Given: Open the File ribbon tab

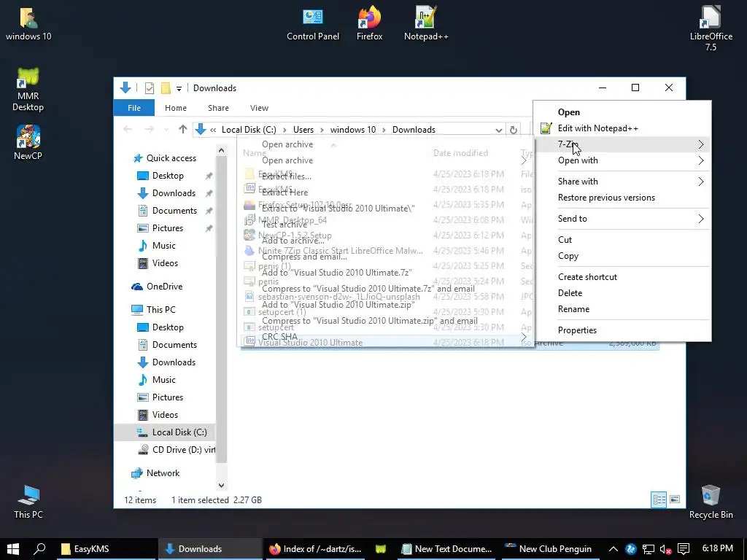Looking at the screenshot, I should tap(134, 108).
